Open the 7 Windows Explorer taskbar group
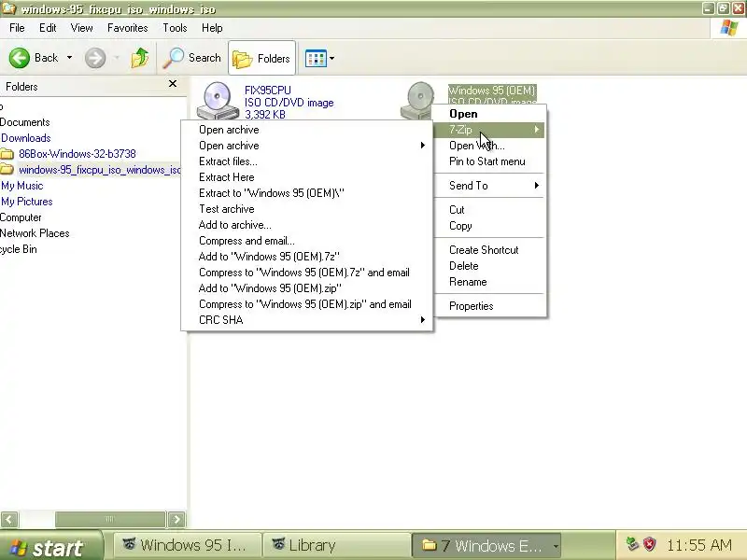Screen dimensions: 747x560 (x=486, y=545)
